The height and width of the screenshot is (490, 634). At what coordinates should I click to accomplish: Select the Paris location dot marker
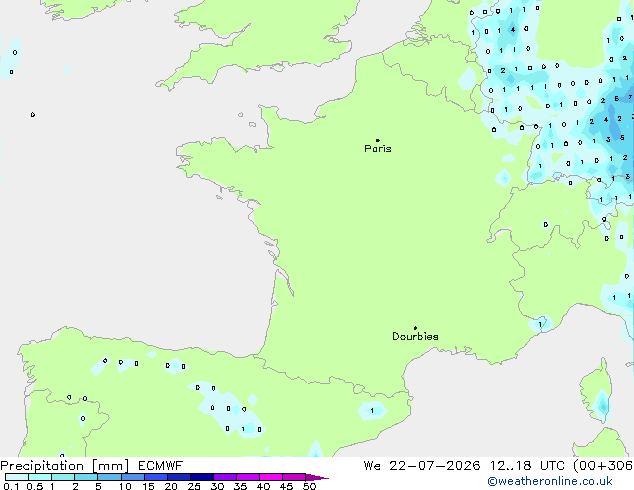coord(378,140)
